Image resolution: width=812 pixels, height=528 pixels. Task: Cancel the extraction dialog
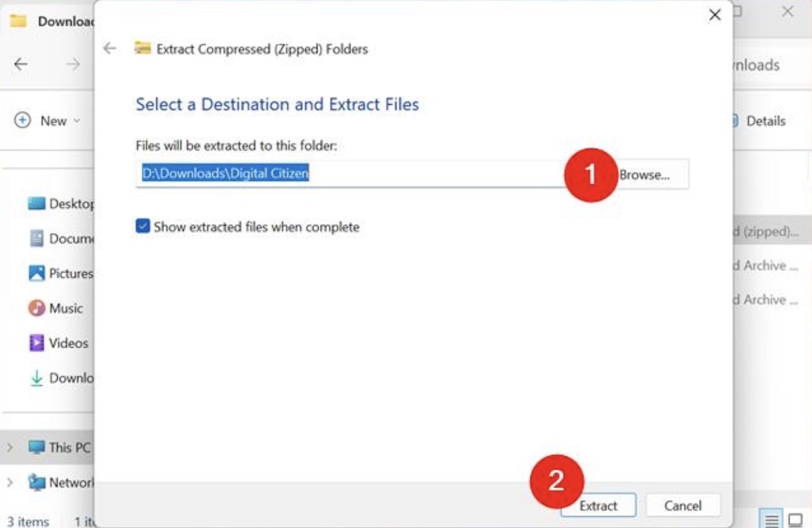tap(683, 505)
